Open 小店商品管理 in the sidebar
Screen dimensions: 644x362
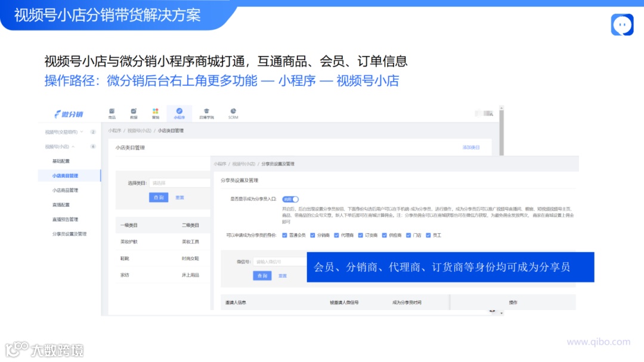point(65,190)
